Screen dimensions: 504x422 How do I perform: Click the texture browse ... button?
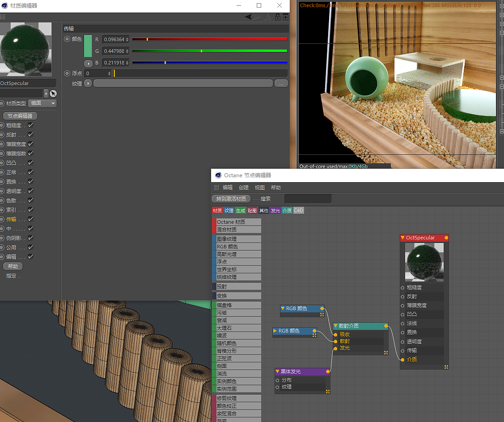tap(281, 84)
